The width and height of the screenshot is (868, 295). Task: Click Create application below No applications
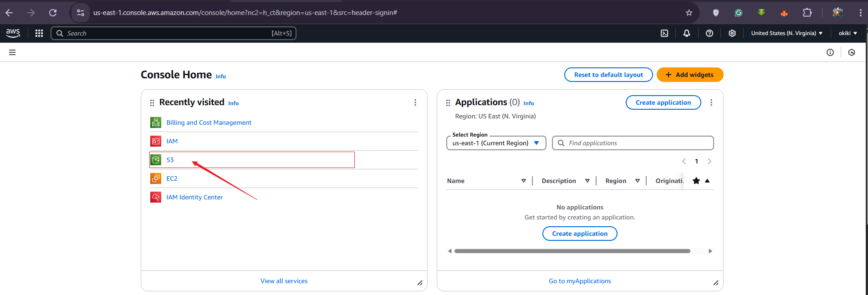pyautogui.click(x=580, y=234)
